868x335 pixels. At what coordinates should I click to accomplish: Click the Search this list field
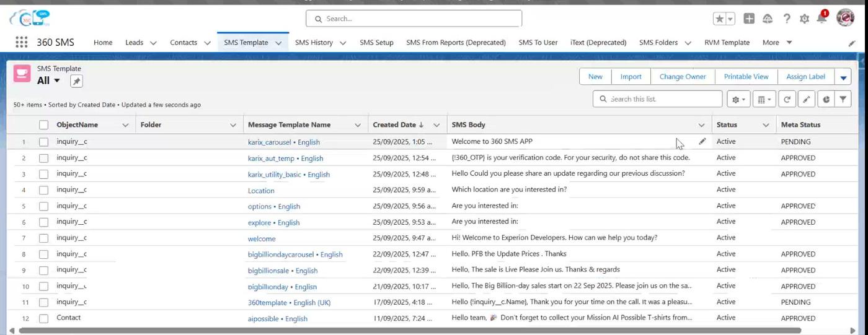point(658,99)
